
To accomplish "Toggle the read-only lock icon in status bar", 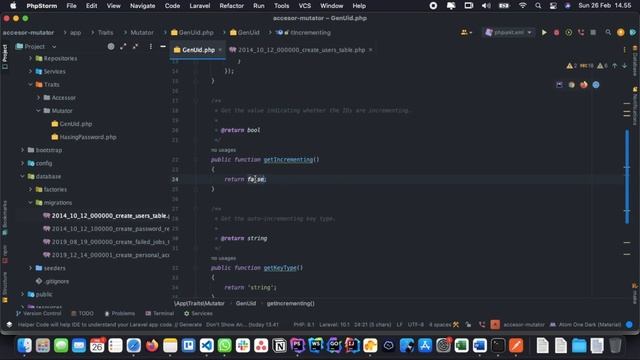I will pos(468,324).
